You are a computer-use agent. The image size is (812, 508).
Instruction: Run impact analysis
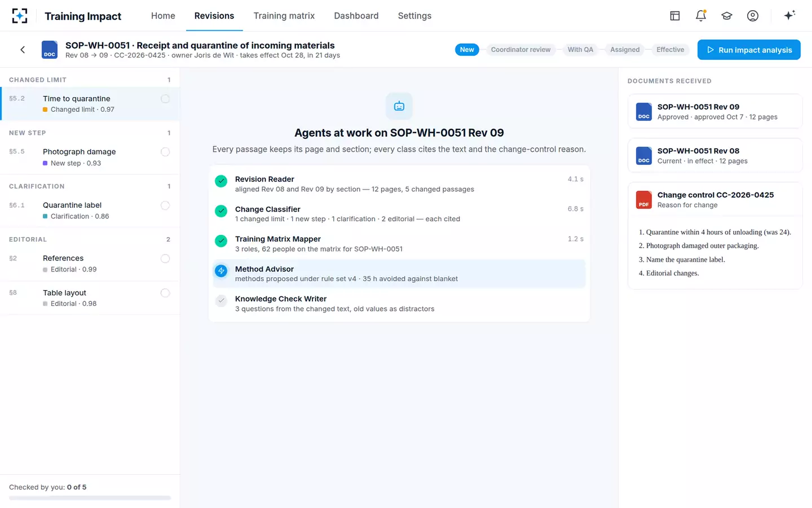(749, 50)
